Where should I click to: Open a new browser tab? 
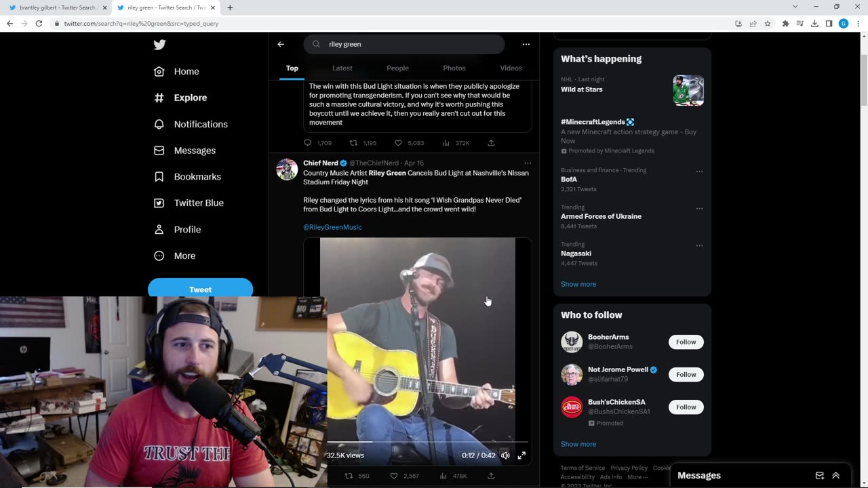(x=230, y=7)
